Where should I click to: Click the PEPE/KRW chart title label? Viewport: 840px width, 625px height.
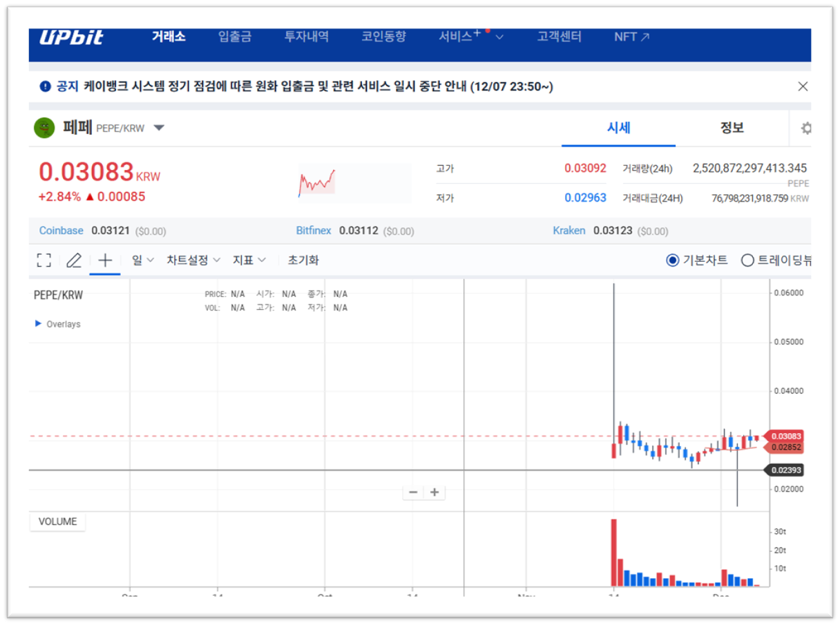point(58,295)
